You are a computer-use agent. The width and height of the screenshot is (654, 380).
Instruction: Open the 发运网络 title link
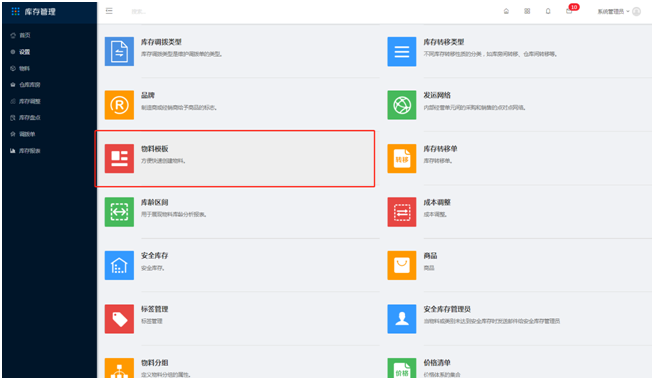(x=437, y=96)
